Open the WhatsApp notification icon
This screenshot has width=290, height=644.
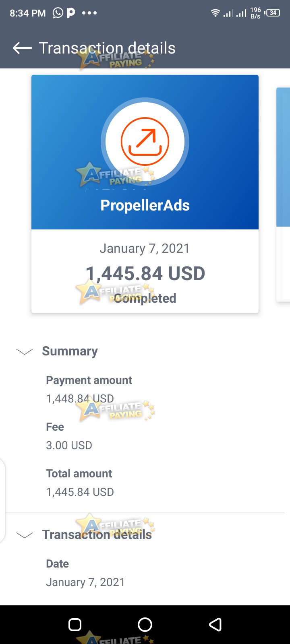pos(58,13)
